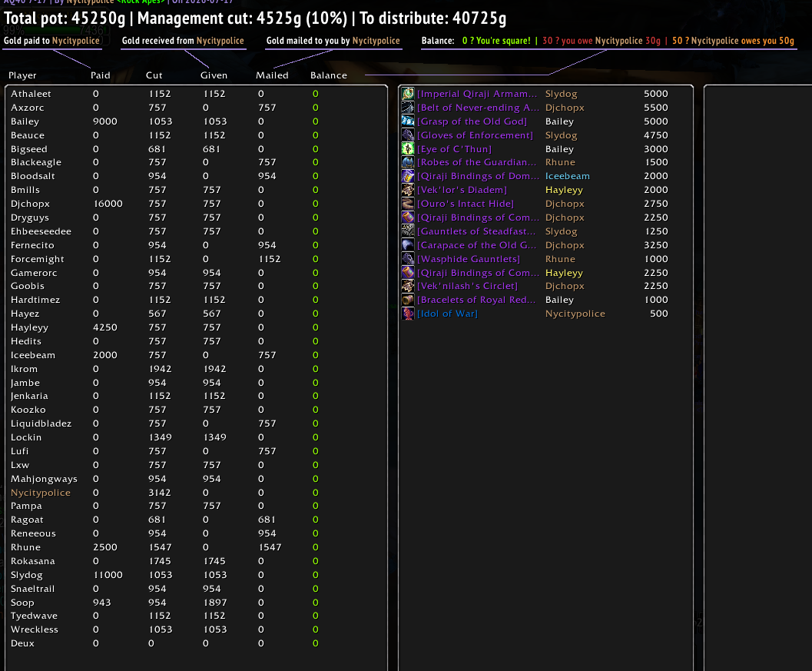812x671 pixels.
Task: Click the Paid column header
Action: coord(101,75)
